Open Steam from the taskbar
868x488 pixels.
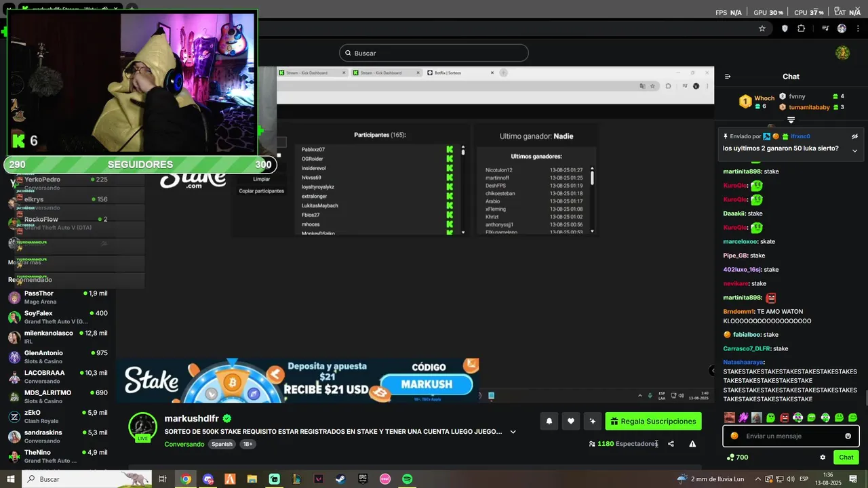pos(340,479)
